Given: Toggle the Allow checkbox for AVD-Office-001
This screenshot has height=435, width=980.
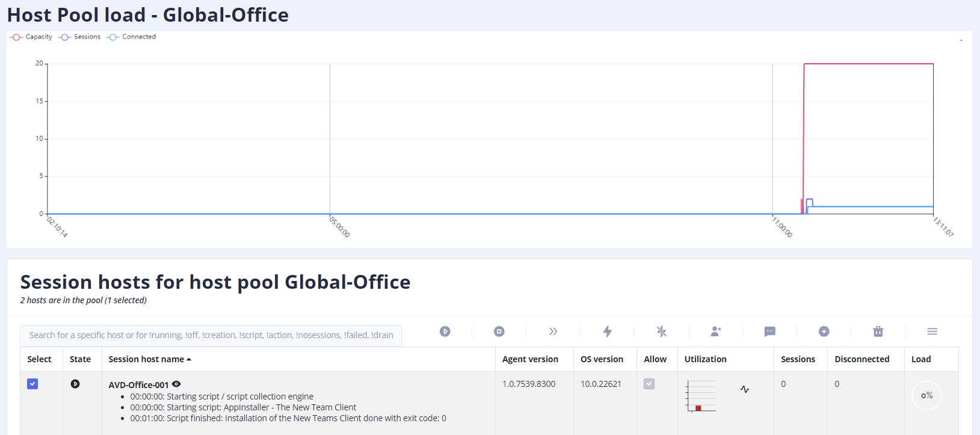Looking at the screenshot, I should (x=649, y=384).
